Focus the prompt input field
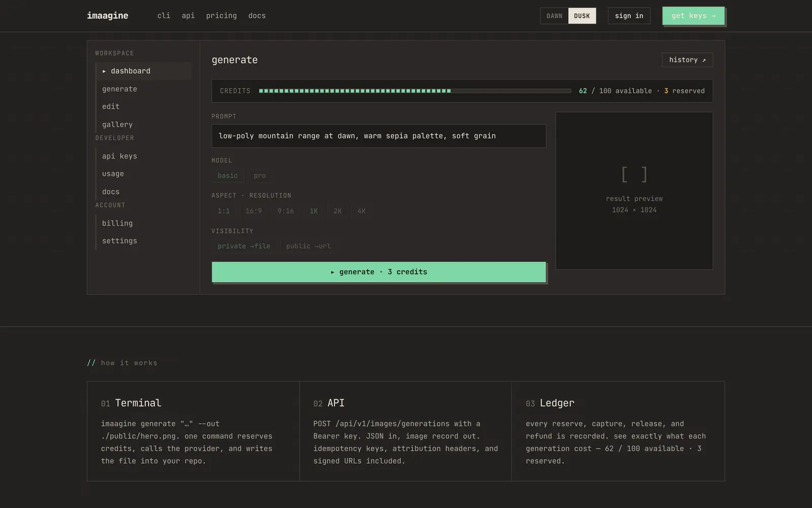 tap(379, 136)
